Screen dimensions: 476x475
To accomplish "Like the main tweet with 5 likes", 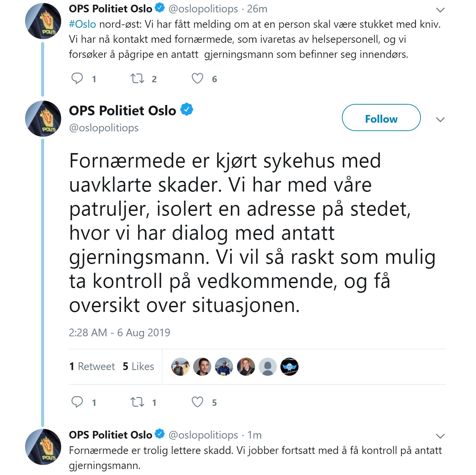I will [x=197, y=402].
